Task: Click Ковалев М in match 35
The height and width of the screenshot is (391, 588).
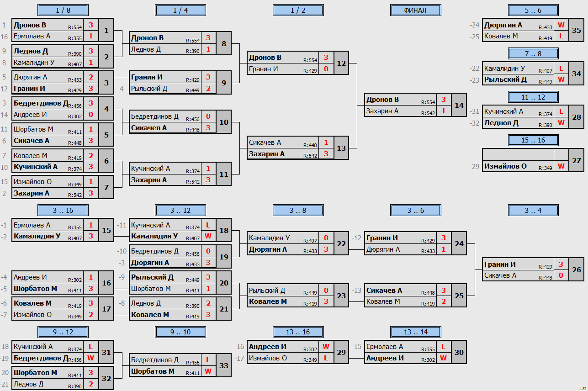Action: (501, 36)
